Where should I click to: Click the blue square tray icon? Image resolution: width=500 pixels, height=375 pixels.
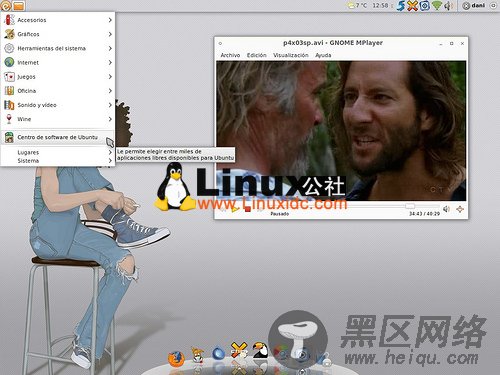tap(424, 5)
